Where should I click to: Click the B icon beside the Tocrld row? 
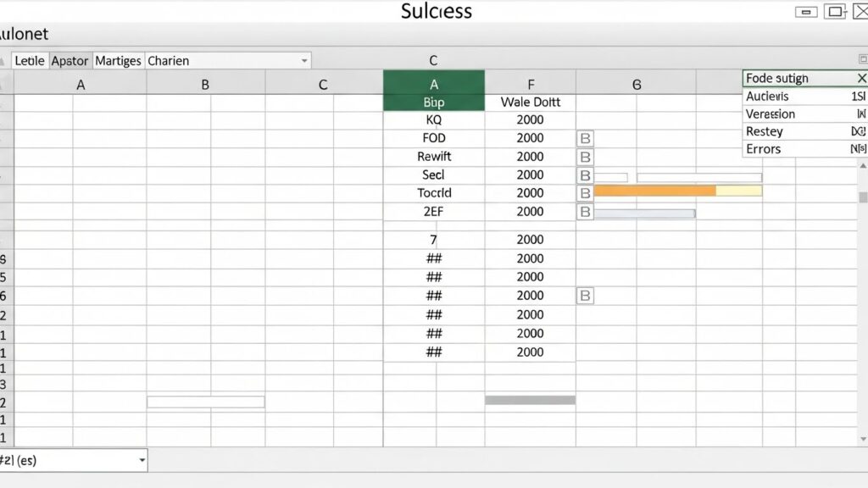pyautogui.click(x=585, y=193)
